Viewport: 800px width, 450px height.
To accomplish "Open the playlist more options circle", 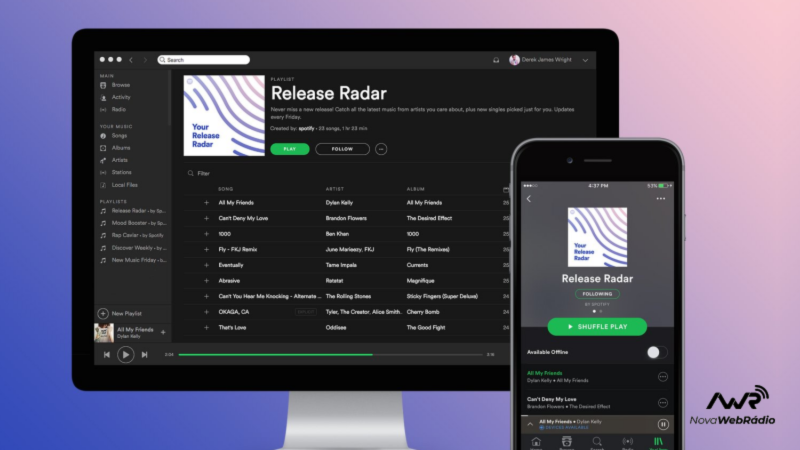I will click(381, 149).
